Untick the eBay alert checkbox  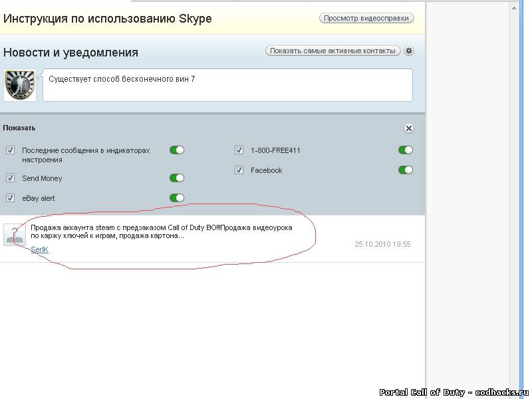coord(10,198)
